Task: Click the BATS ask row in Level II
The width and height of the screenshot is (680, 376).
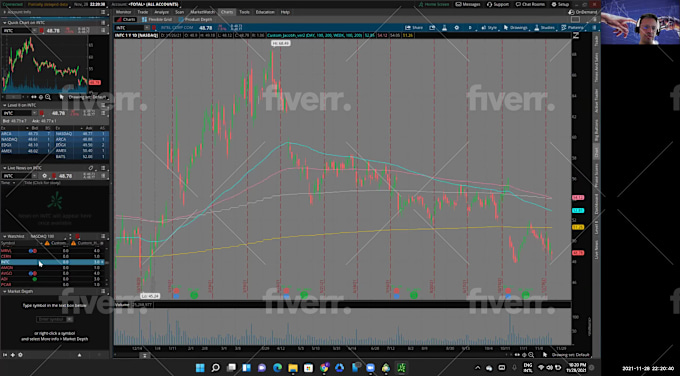Action: (81, 157)
